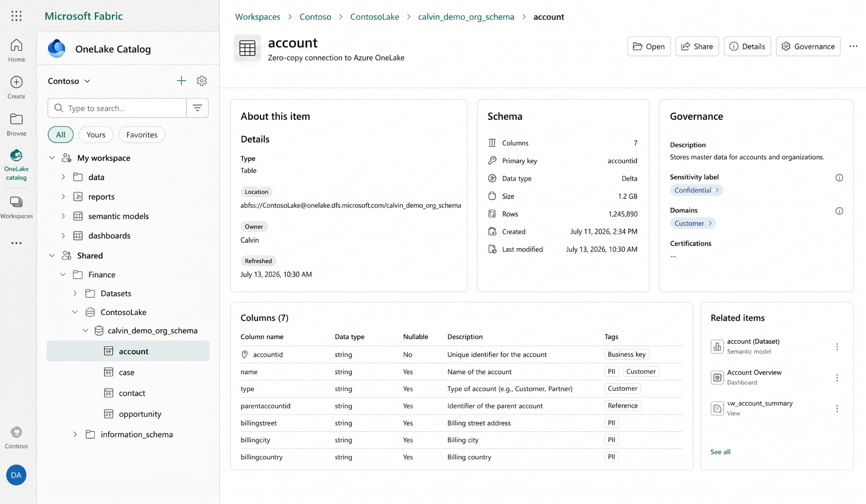
Task: Switch to the Yours filter
Action: (x=96, y=134)
